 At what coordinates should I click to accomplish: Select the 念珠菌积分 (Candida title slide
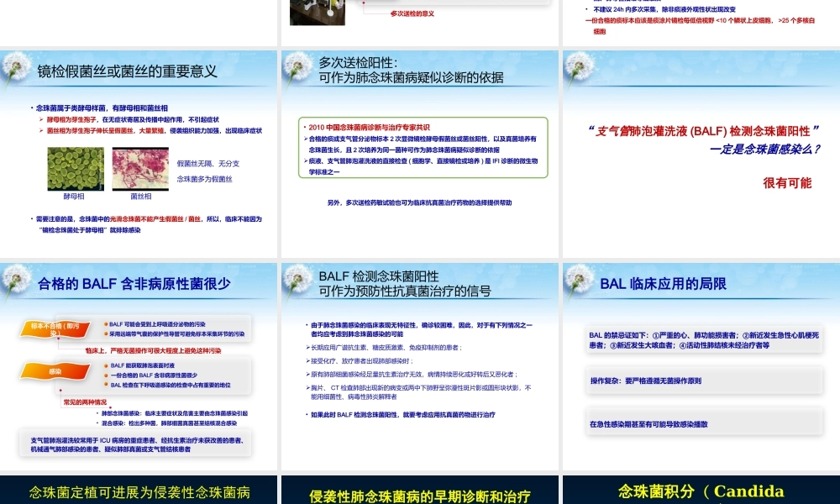coord(701,491)
